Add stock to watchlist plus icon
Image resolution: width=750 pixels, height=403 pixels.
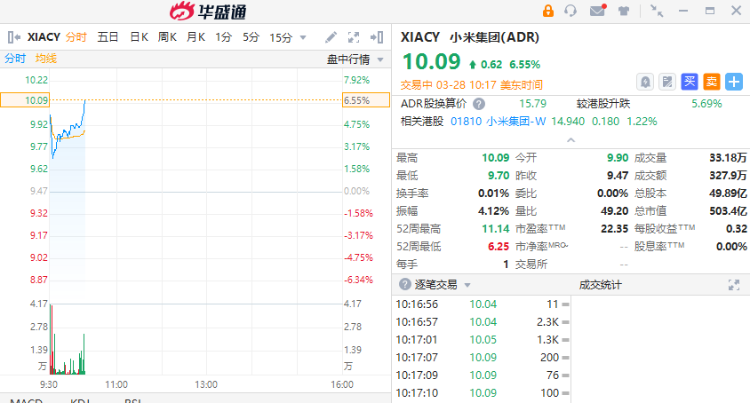[x=734, y=82]
